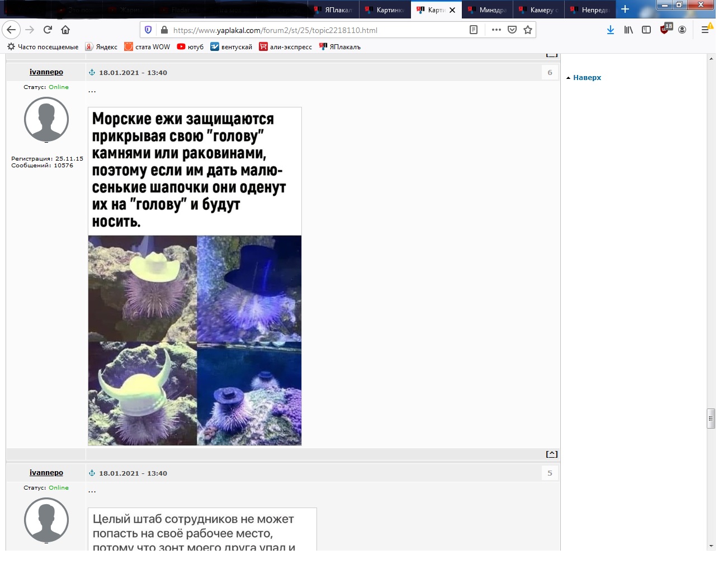Close the active Картинки tab
This screenshot has width=728, height=573.
point(452,10)
